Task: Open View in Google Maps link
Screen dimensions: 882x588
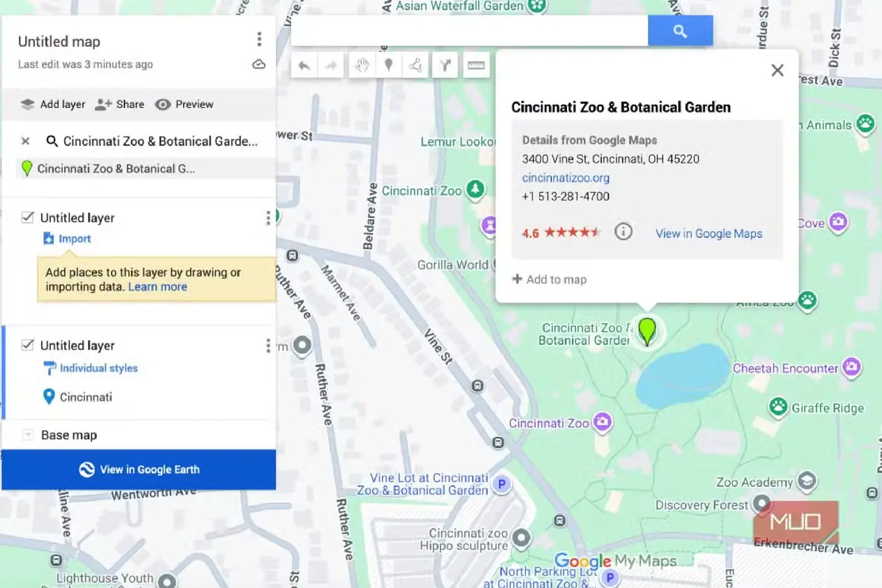Action: 709,234
